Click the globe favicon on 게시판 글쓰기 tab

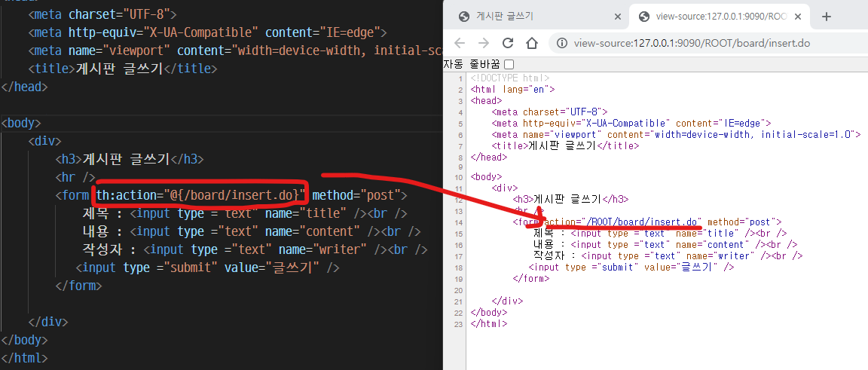coord(464,17)
